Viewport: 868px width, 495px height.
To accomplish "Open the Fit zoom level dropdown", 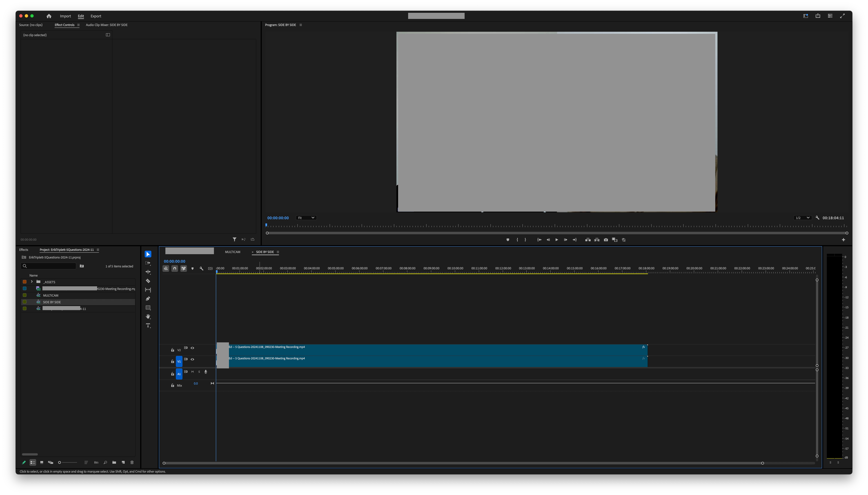I will coord(306,218).
